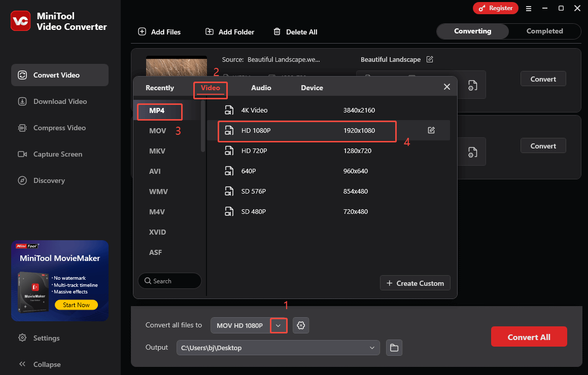Open output settings icon for second file

click(x=472, y=152)
